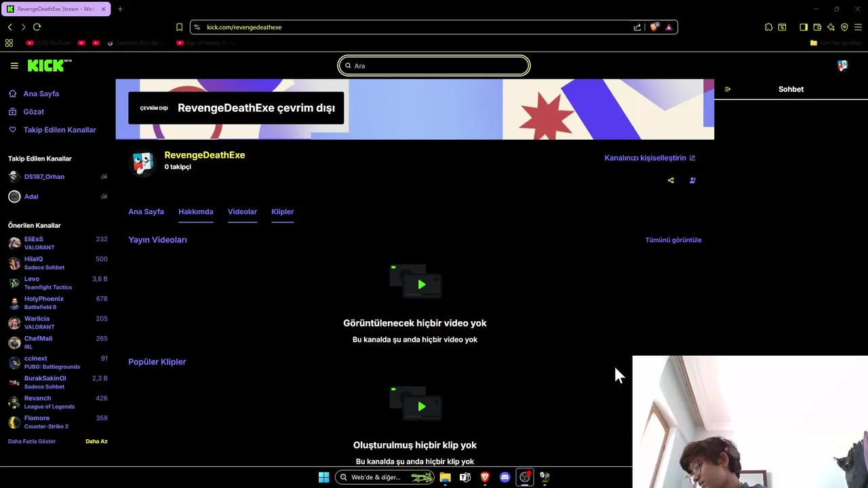Click the RevengeDeathExe channel avatar
This screenshot has height=488, width=868.
[142, 163]
